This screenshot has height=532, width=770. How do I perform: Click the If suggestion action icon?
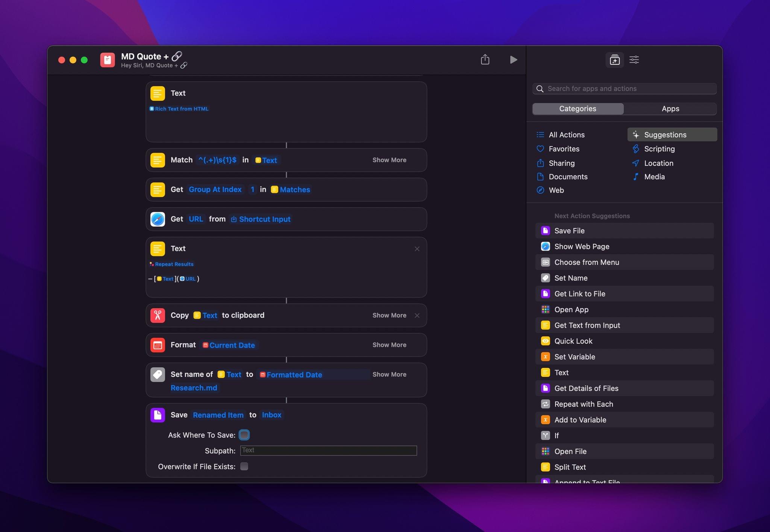[x=545, y=435]
